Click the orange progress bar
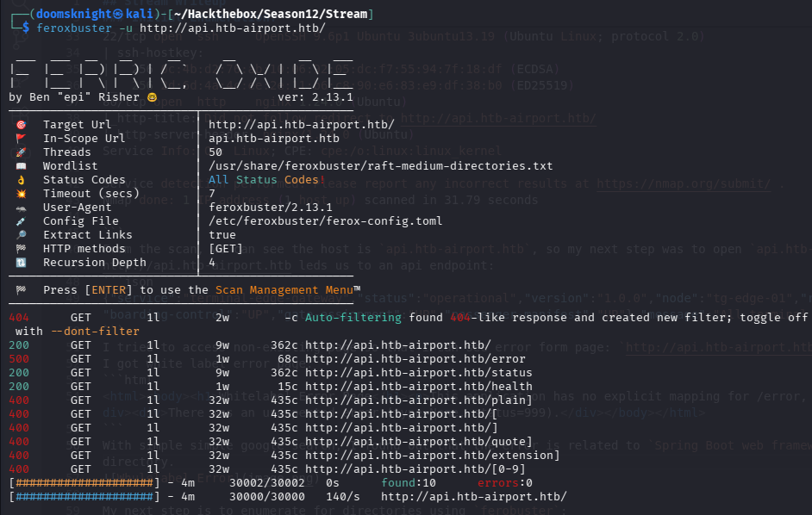This screenshot has width=812, height=515. click(84, 483)
